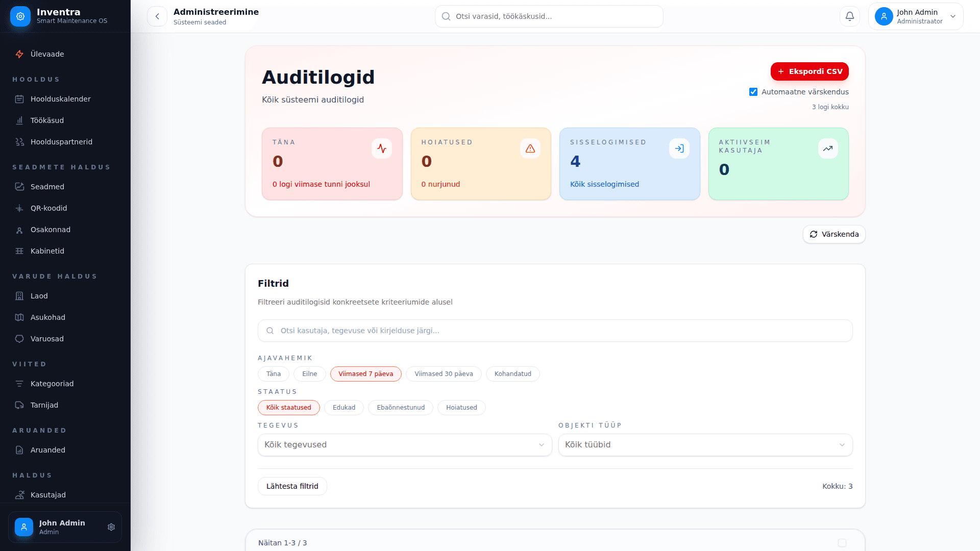The width and height of the screenshot is (980, 551).
Task: Click the audit log search field
Action: pyautogui.click(x=555, y=331)
